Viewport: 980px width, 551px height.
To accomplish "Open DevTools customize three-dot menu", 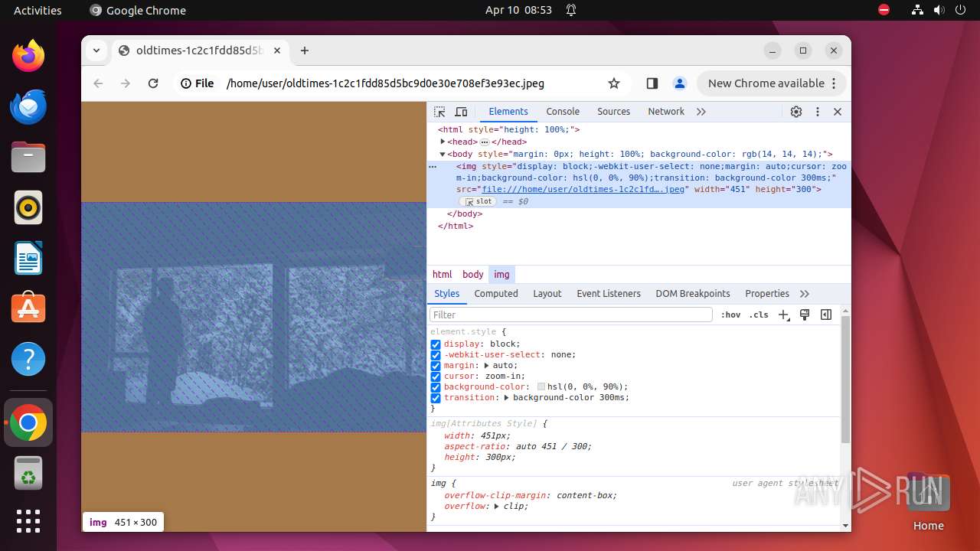I will coord(817,112).
